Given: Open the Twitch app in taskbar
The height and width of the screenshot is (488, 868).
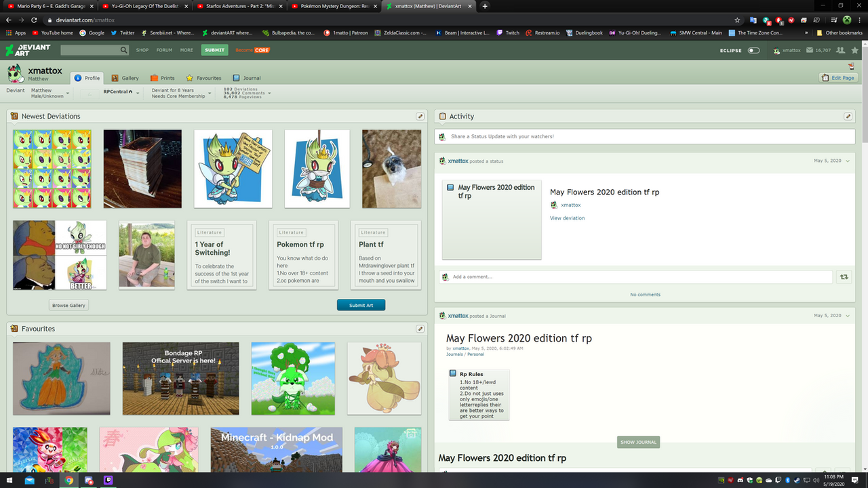Looking at the screenshot, I should coord(108,481).
